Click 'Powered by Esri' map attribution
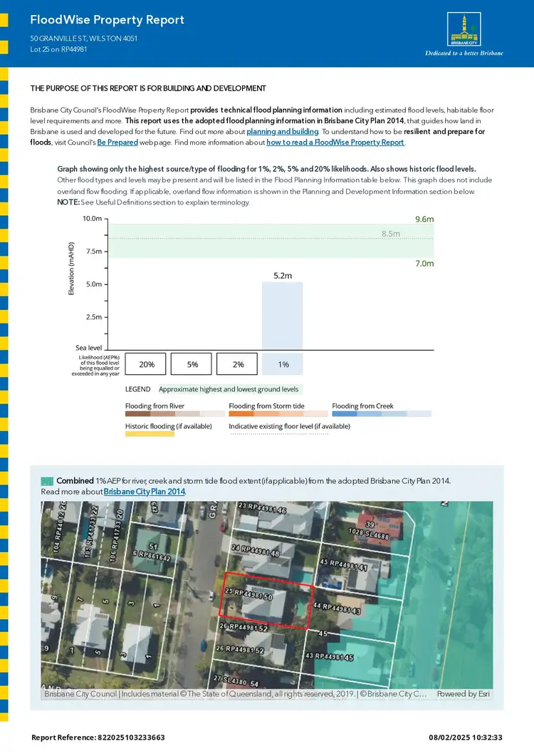 pos(463,693)
